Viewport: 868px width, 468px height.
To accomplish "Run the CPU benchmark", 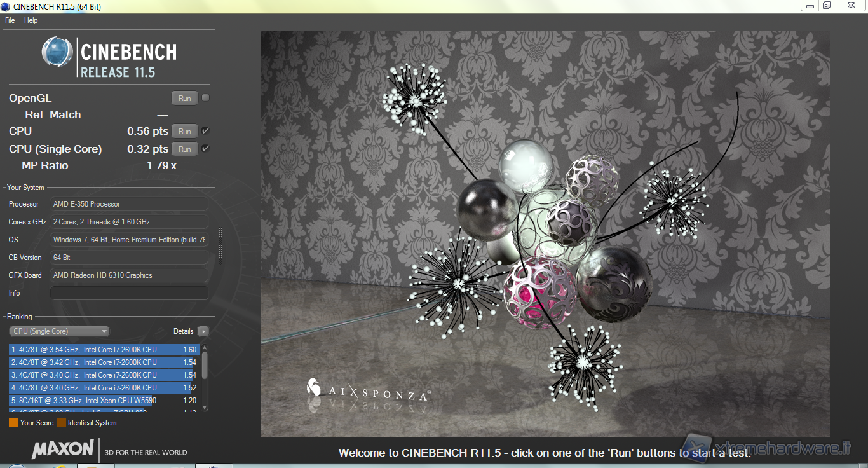I will pos(184,132).
